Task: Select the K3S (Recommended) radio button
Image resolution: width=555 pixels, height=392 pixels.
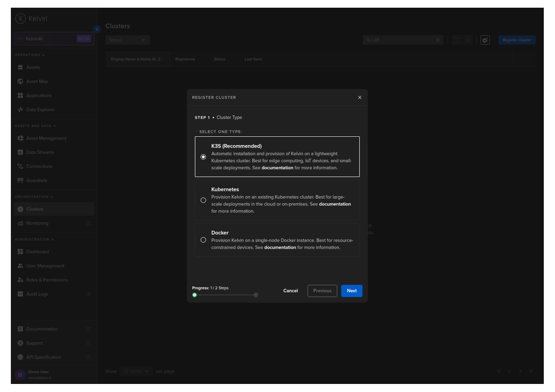Action: click(x=203, y=157)
